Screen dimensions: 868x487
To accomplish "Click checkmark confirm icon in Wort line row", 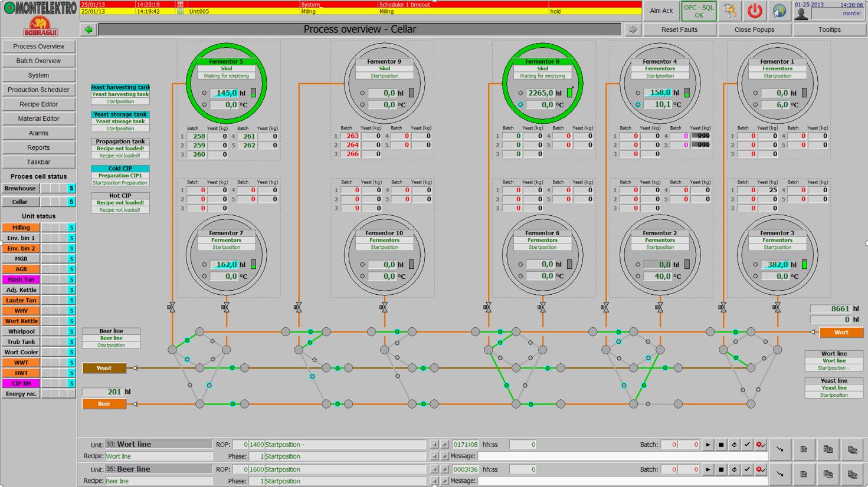I will click(x=747, y=445).
